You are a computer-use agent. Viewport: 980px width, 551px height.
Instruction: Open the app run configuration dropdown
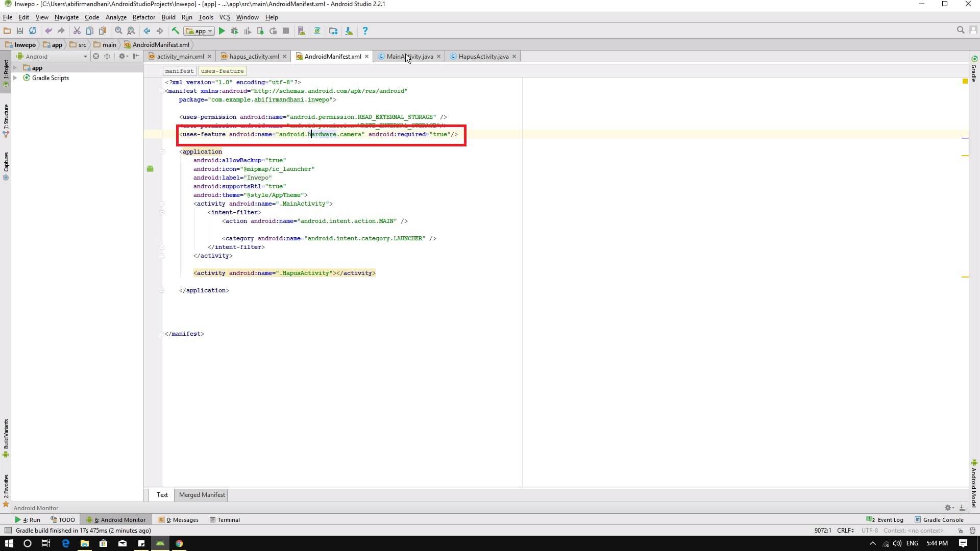[x=200, y=31]
